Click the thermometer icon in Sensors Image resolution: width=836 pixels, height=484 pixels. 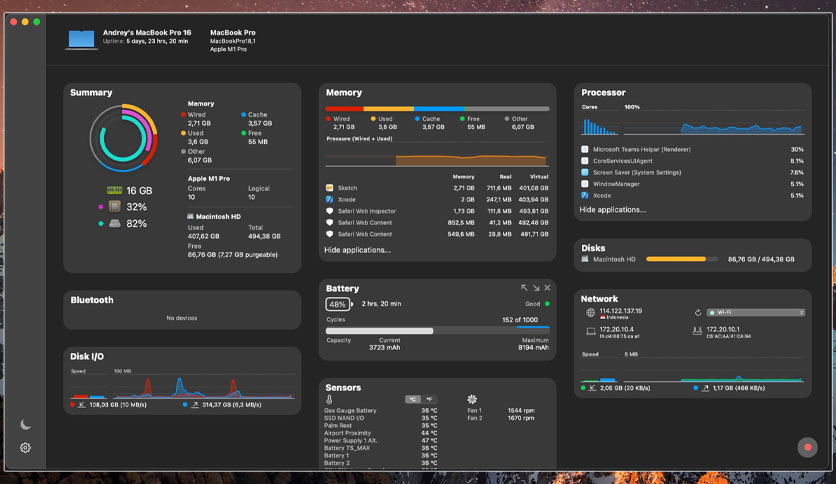coord(329,399)
